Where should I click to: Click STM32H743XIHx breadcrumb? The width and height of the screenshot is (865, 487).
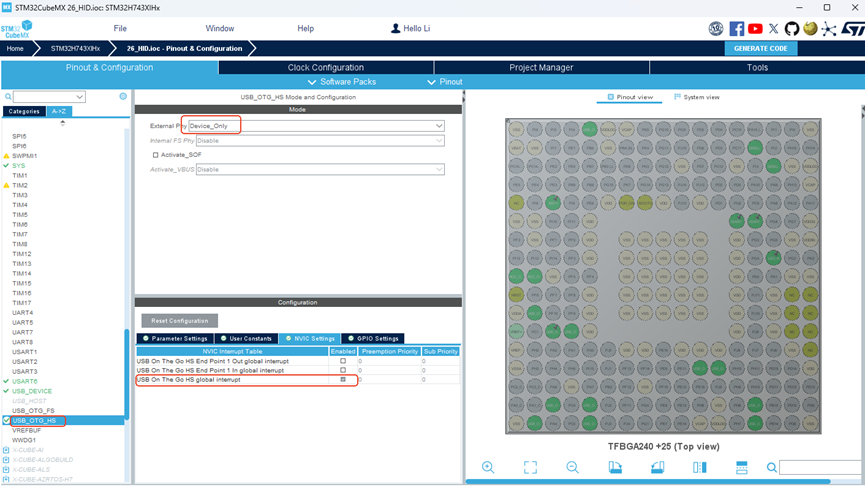(75, 49)
